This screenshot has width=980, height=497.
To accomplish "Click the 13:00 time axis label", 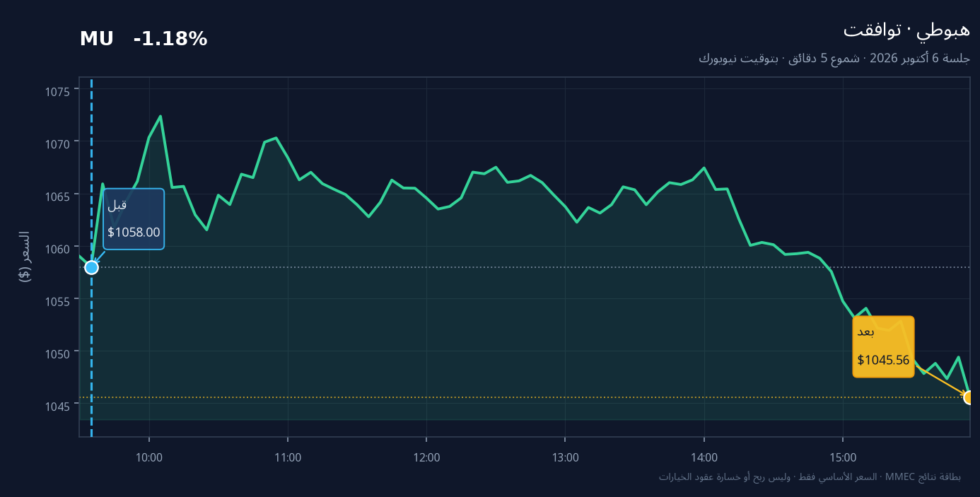I will tap(566, 457).
